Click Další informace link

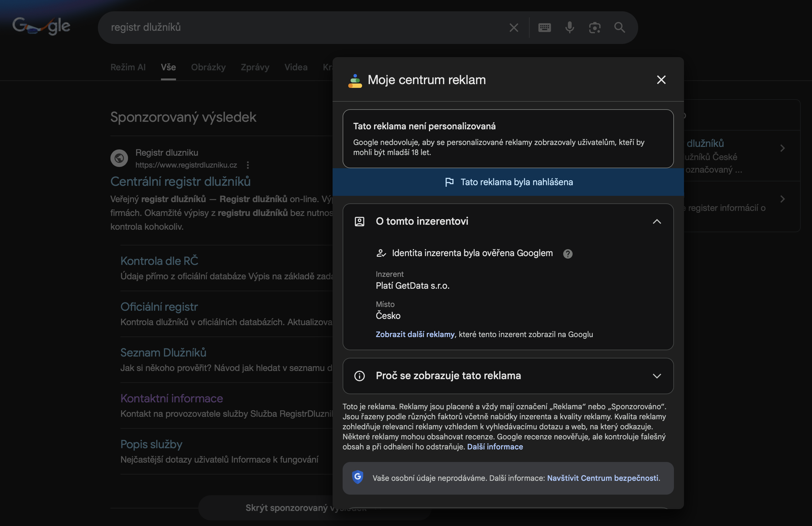point(495,447)
